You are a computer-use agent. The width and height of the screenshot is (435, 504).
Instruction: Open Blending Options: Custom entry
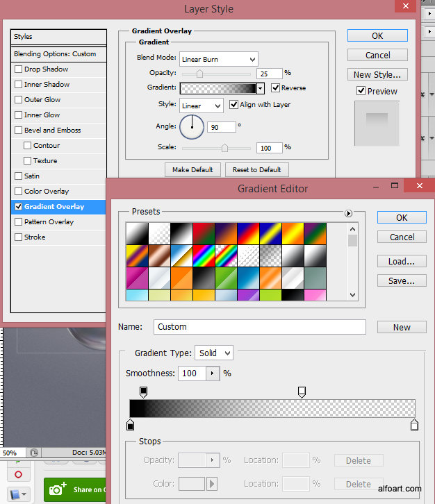55,54
